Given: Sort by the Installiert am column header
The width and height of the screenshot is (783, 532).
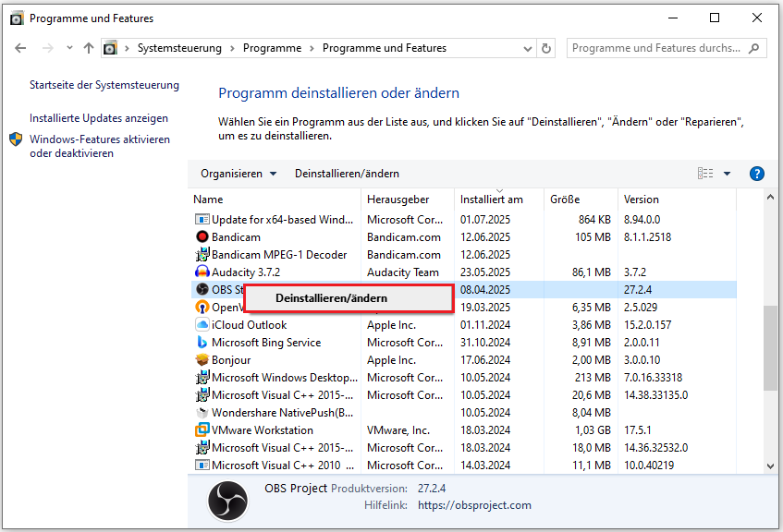Looking at the screenshot, I should [499, 199].
